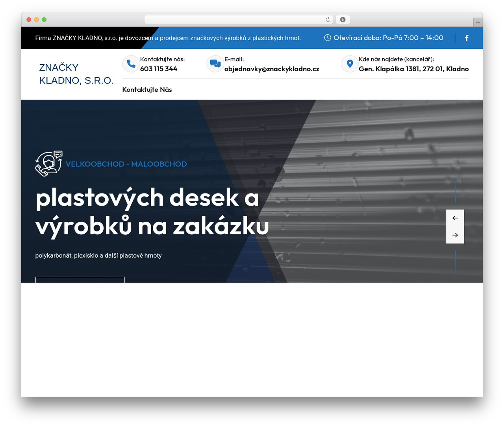504x427 pixels.
Task: Close the browser window with red button
Action: [29, 20]
